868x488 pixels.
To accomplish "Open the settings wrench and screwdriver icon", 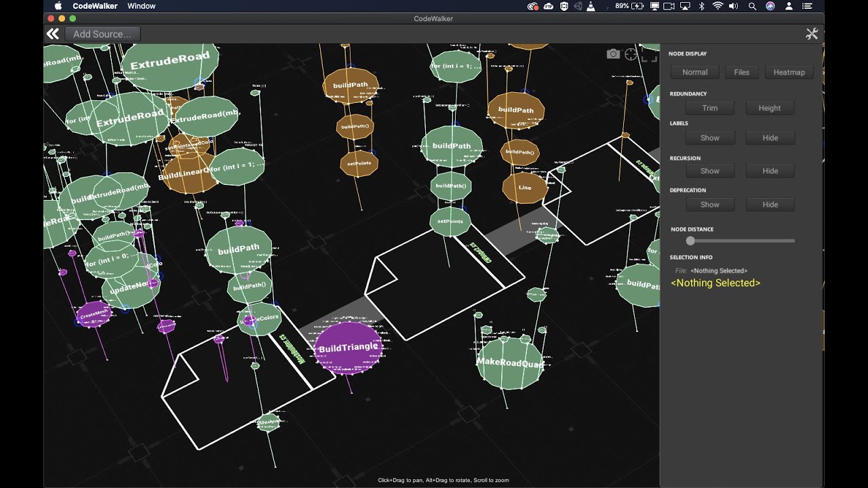I will (x=812, y=34).
